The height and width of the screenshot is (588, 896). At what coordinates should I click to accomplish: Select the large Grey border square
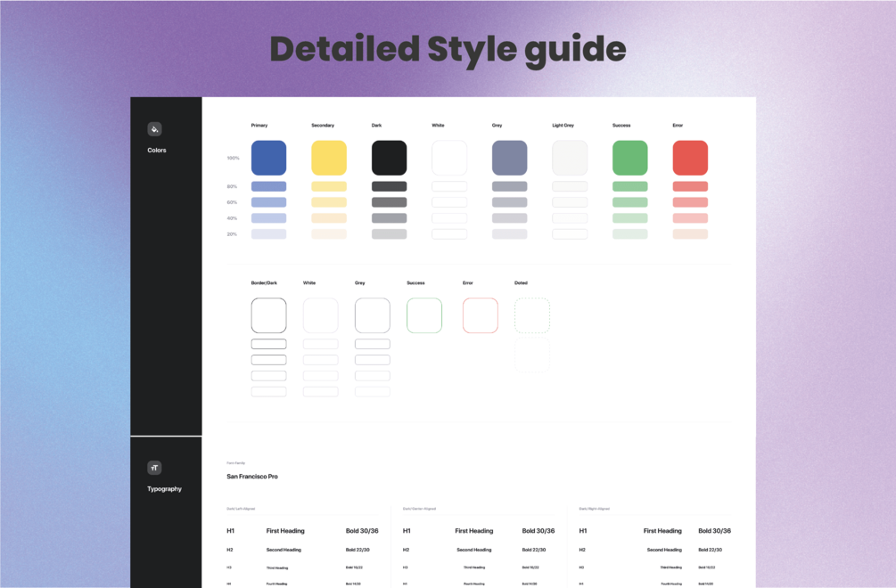(x=373, y=315)
